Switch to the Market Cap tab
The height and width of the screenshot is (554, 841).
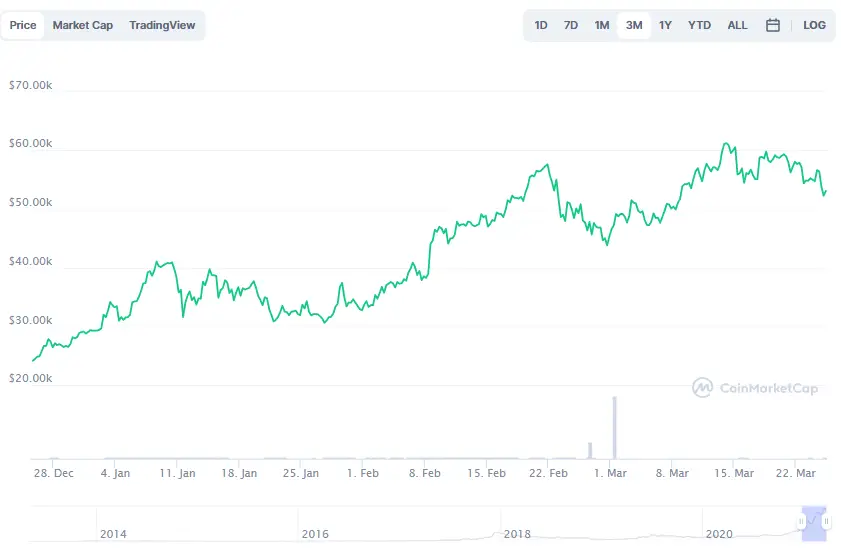click(83, 25)
